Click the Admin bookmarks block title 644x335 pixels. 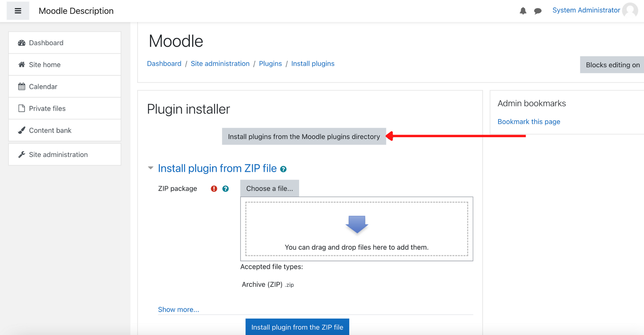(x=531, y=103)
